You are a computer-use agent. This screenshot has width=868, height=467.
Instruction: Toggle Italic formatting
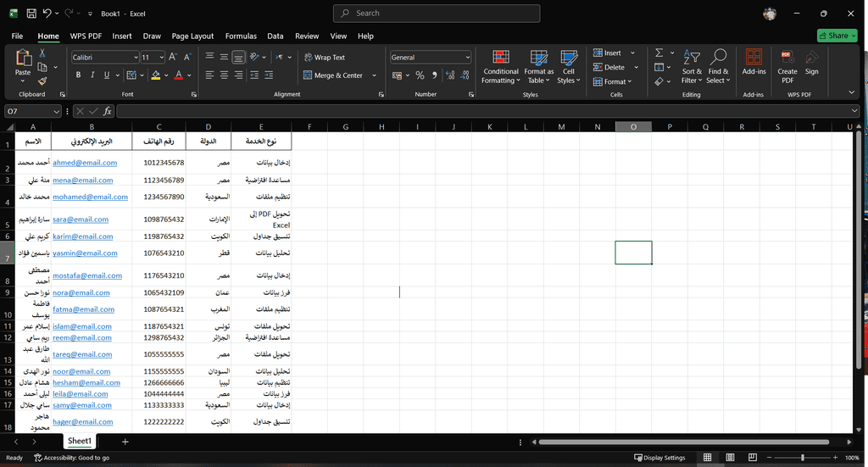point(93,75)
